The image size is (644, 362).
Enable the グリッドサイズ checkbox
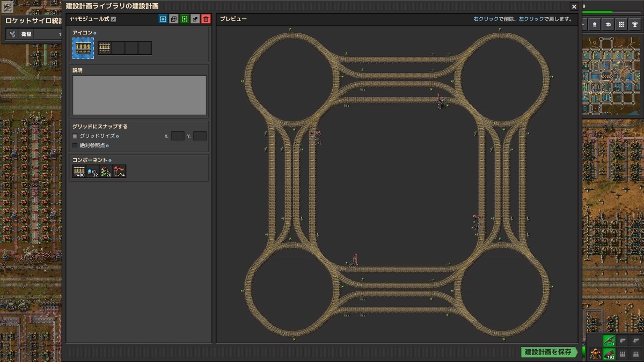pos(75,136)
